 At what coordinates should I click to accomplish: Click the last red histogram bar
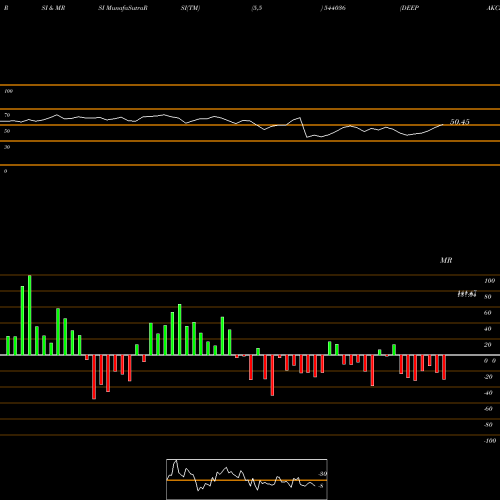[444, 367]
